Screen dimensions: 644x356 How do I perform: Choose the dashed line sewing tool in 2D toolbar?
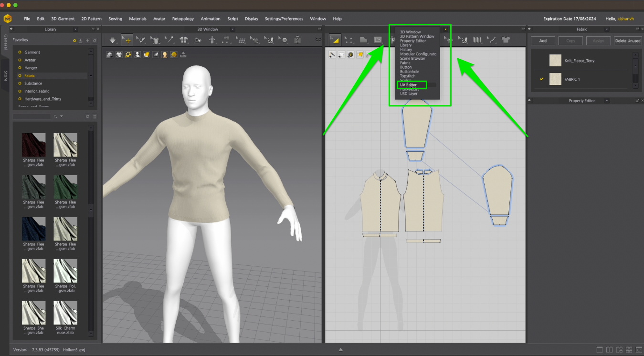pos(492,40)
